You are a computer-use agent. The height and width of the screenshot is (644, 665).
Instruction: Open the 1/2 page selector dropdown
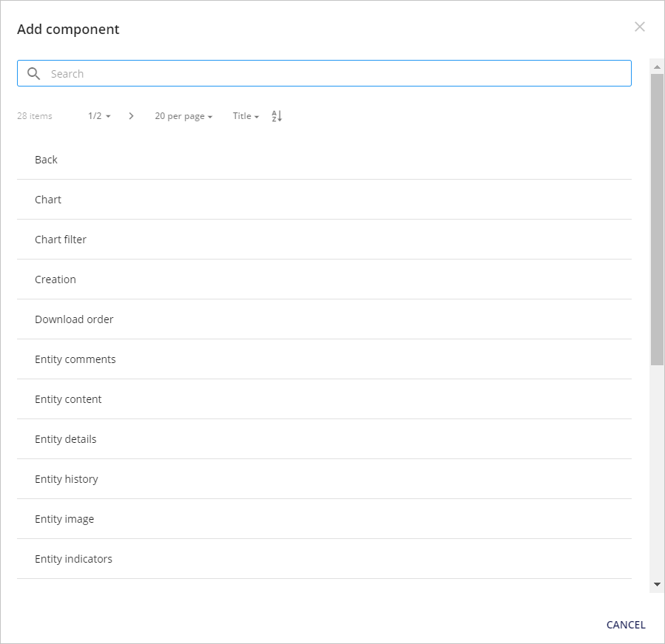pyautogui.click(x=99, y=116)
